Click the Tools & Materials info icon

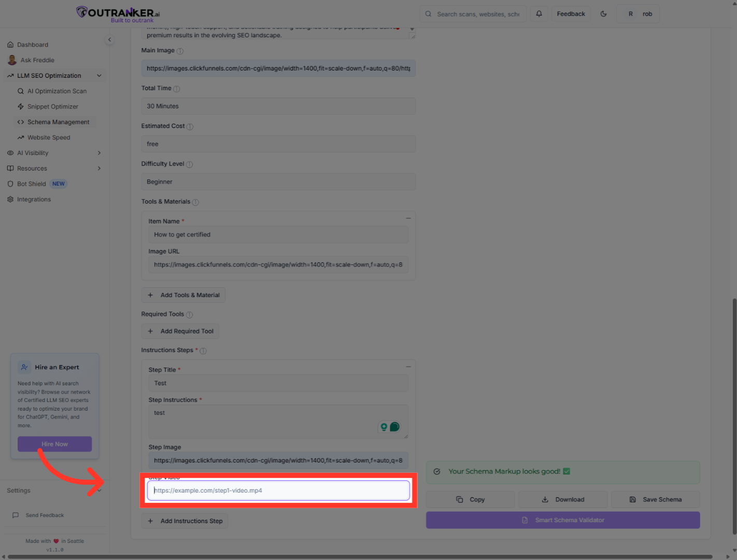click(x=195, y=202)
